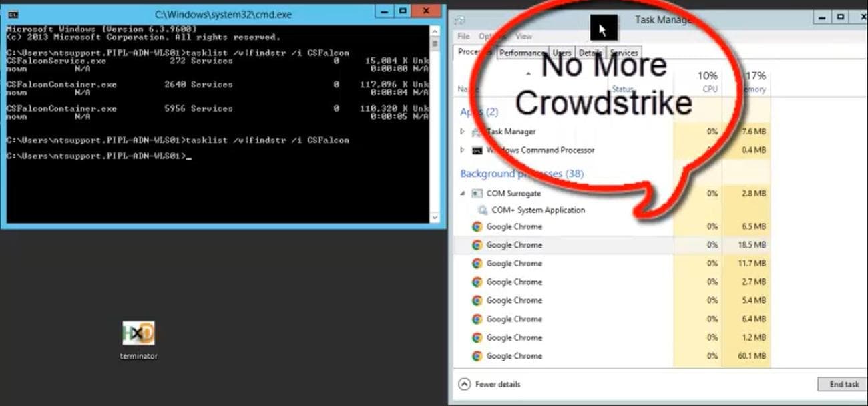Expand the Windows Command Processor entry
The height and width of the screenshot is (406, 868).
coord(461,150)
